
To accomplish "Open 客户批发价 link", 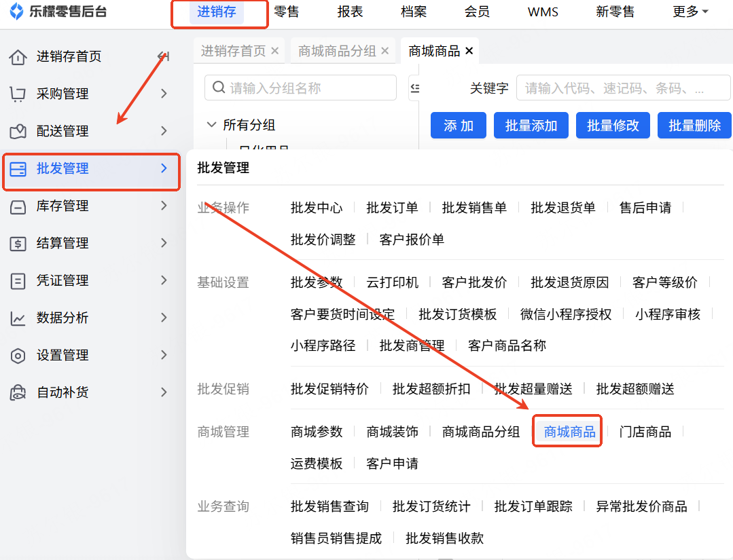I will click(x=474, y=282).
